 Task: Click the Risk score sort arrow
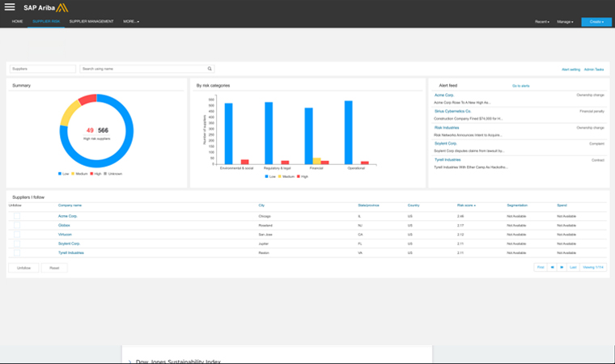tap(475, 205)
